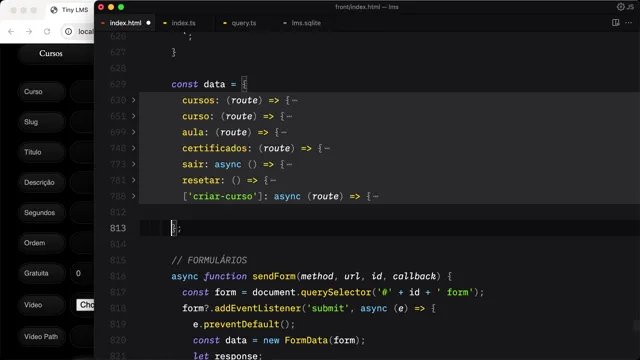Select the Tiny LMS browser tab
Screen dimensions: 640x360
tap(69, 10)
